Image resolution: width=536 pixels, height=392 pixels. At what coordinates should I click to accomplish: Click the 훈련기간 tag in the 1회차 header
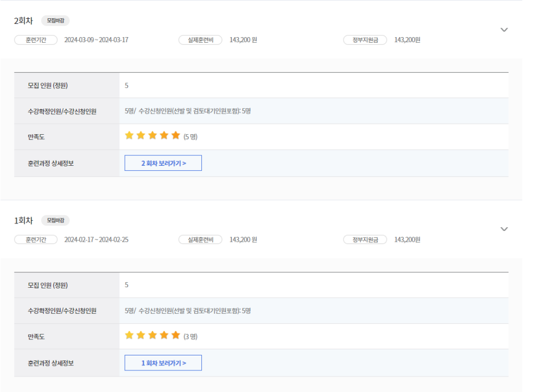pyautogui.click(x=36, y=240)
